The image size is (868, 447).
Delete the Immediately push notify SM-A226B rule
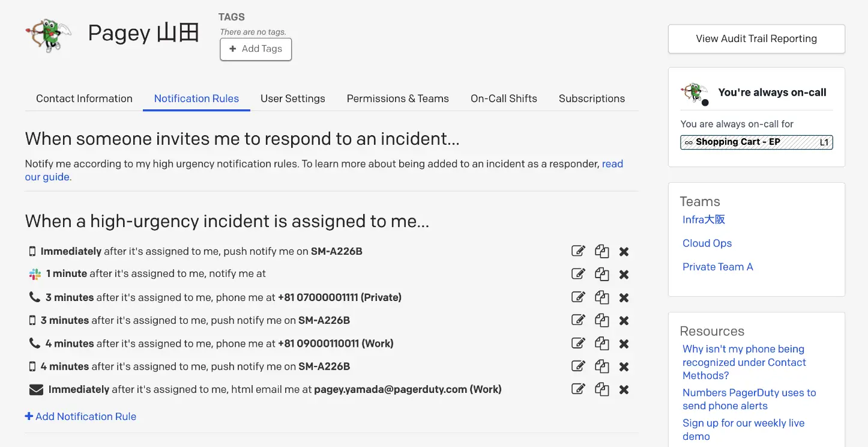[x=624, y=252]
